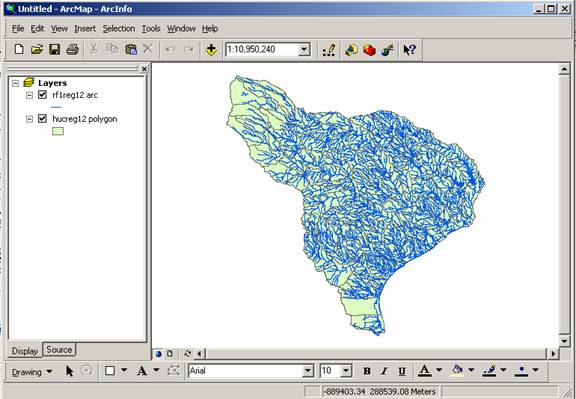Screen dimensions: 576x399
Task: Click the Refresh view icon
Action: [x=188, y=354]
